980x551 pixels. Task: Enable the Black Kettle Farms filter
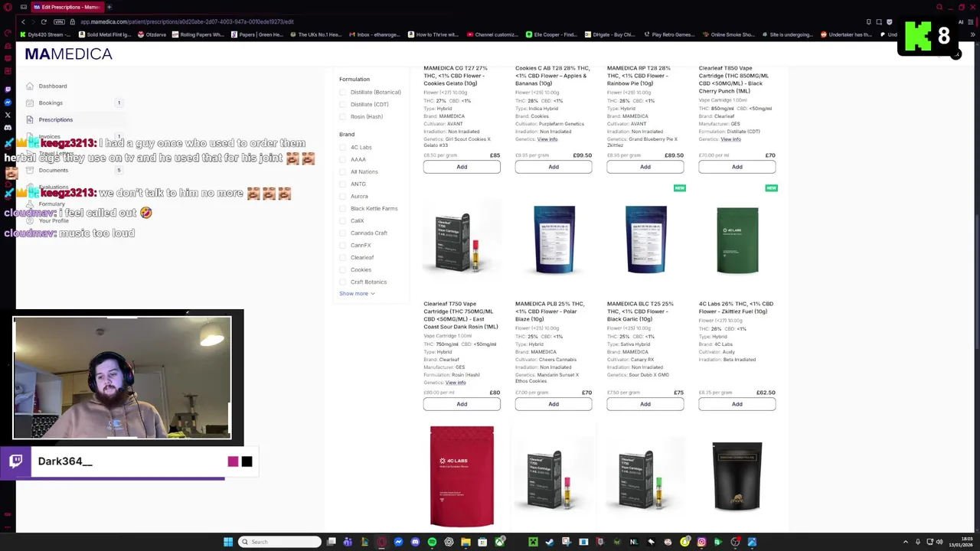click(343, 208)
